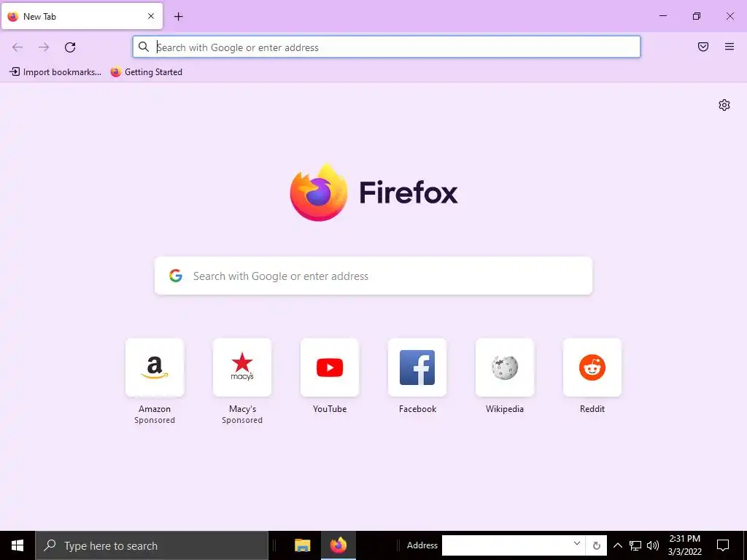Viewport: 747px width, 560px height.
Task: Click the Google G logo in search box
Action: click(x=176, y=276)
